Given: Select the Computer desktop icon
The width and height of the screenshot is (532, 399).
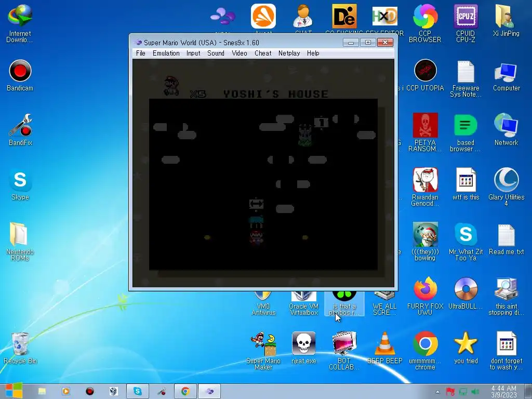Looking at the screenshot, I should 506,76.
